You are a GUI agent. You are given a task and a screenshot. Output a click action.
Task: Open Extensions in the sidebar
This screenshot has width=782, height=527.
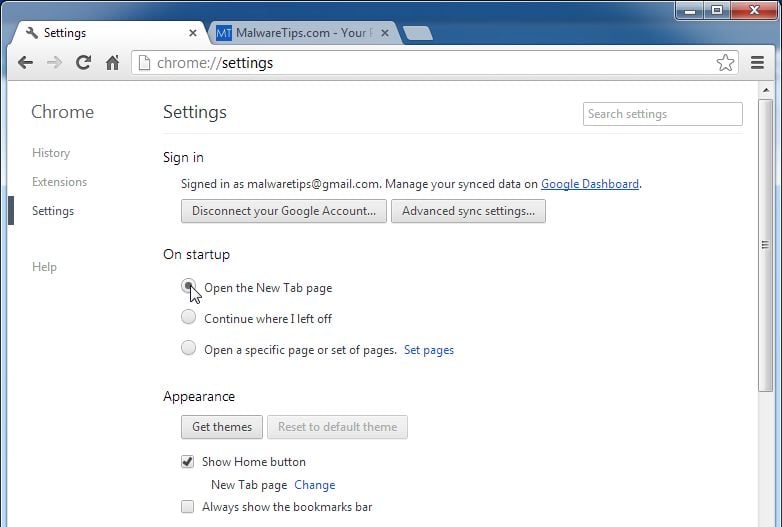59,182
